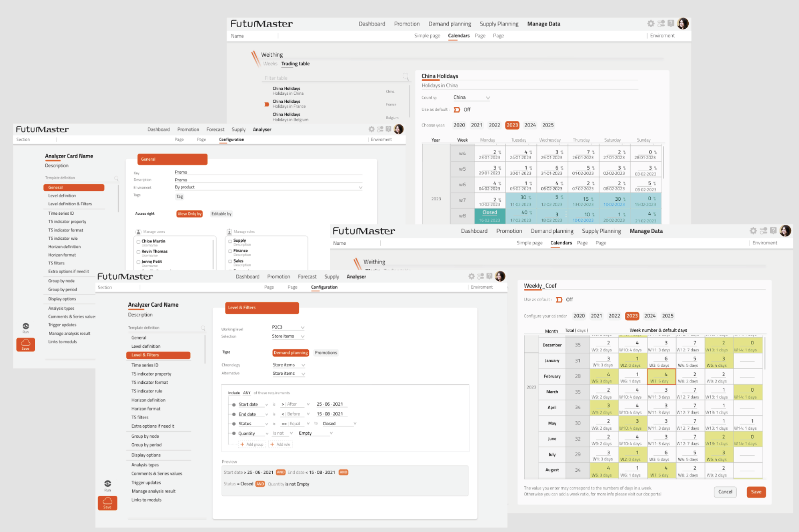The height and width of the screenshot is (532, 799).
Task: Open the settings gear icon
Action: point(651,23)
